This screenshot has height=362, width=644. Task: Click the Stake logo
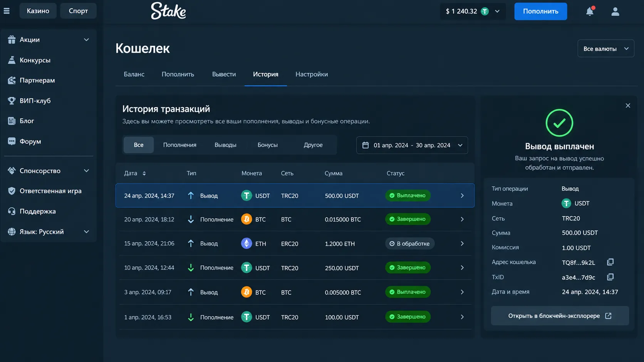pyautogui.click(x=168, y=11)
